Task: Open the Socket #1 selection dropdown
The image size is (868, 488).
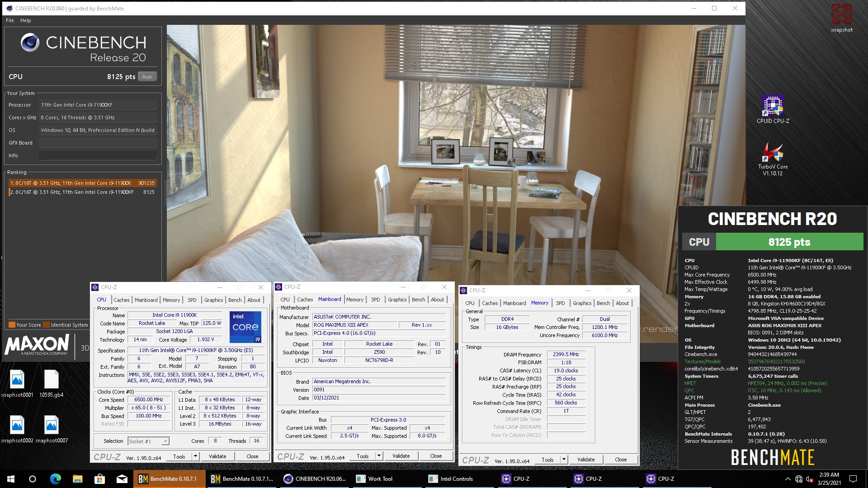Action: click(148, 441)
